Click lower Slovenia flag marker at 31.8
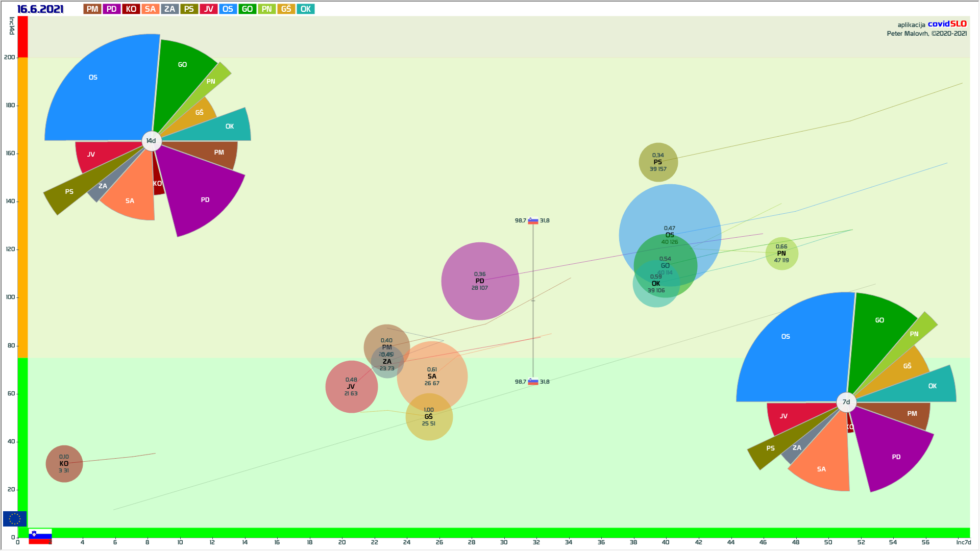 (x=533, y=382)
